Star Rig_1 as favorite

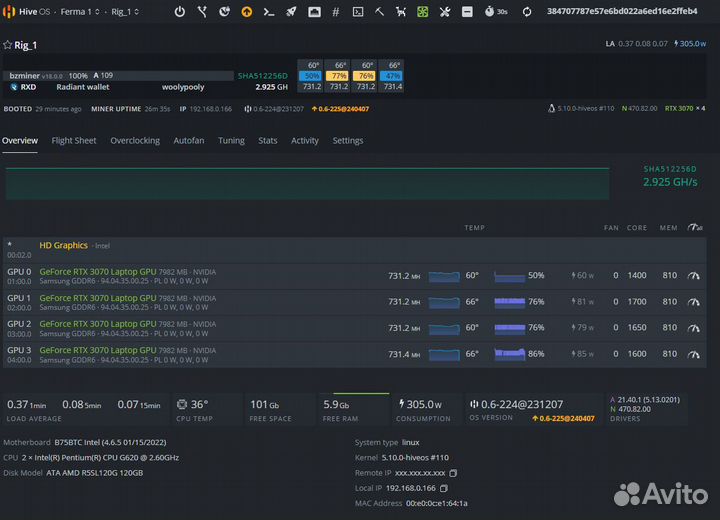pos(7,45)
